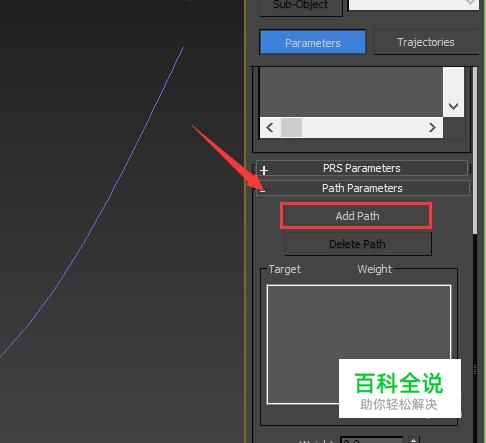Click the horizontal scrollbar thumb
Screen dimensions: 486x443
pyautogui.click(x=292, y=127)
